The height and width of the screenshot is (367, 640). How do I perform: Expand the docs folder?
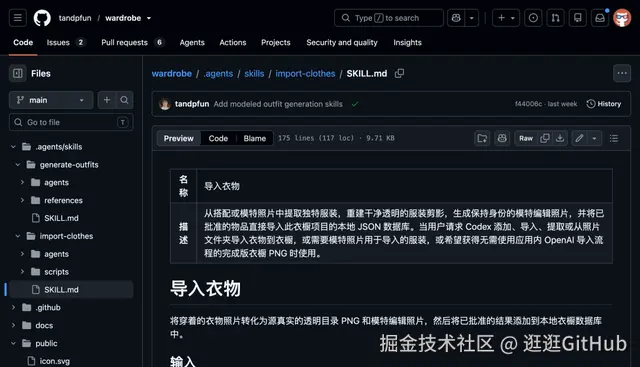13,325
